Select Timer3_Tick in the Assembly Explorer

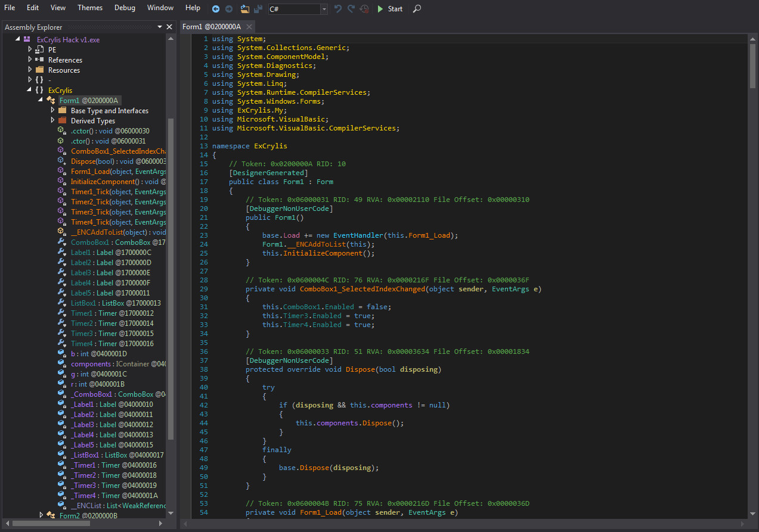point(118,211)
